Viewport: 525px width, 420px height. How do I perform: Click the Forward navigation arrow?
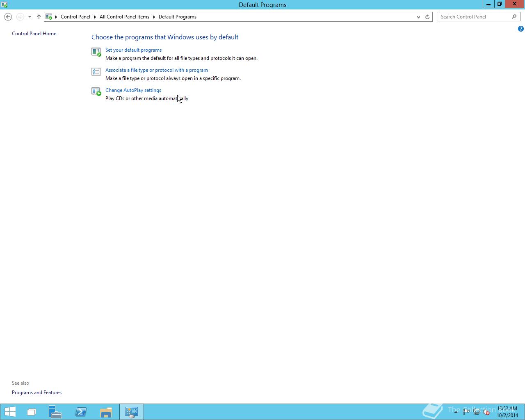point(20,17)
